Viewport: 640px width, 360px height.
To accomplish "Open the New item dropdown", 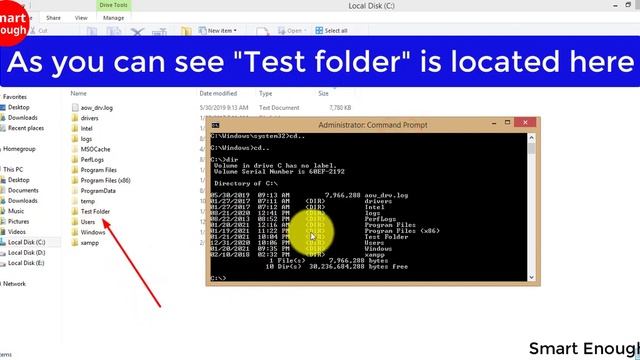I will (x=218, y=31).
